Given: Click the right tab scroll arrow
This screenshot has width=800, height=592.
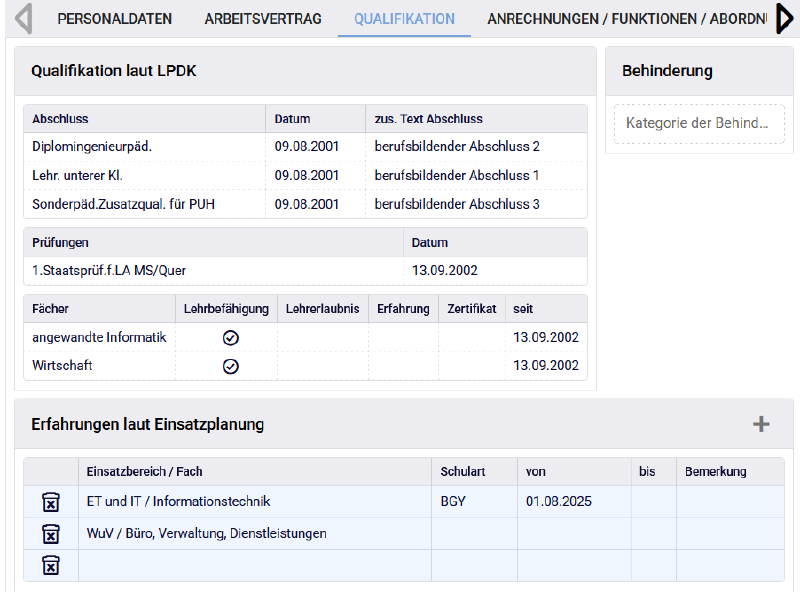Looking at the screenshot, I should tap(786, 19).
